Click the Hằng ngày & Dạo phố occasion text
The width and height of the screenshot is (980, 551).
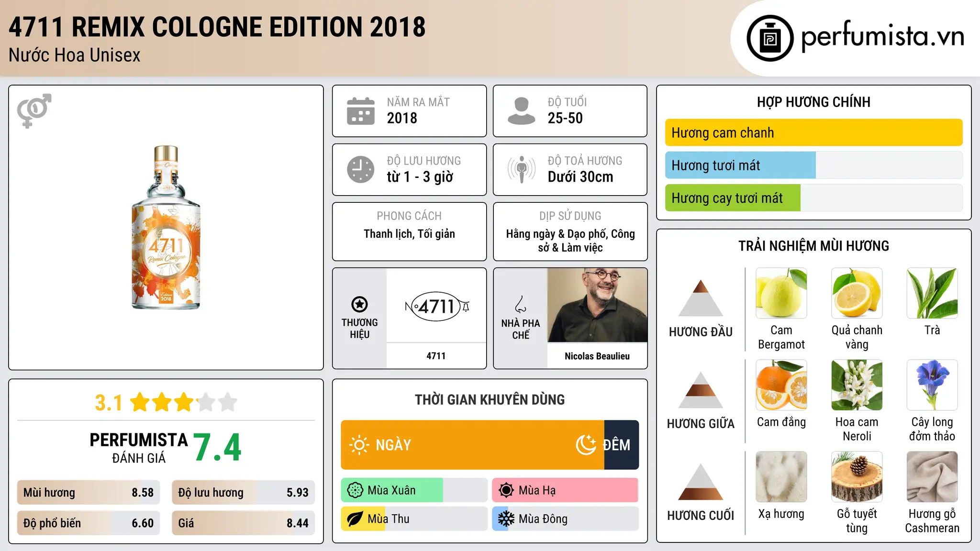(x=570, y=241)
